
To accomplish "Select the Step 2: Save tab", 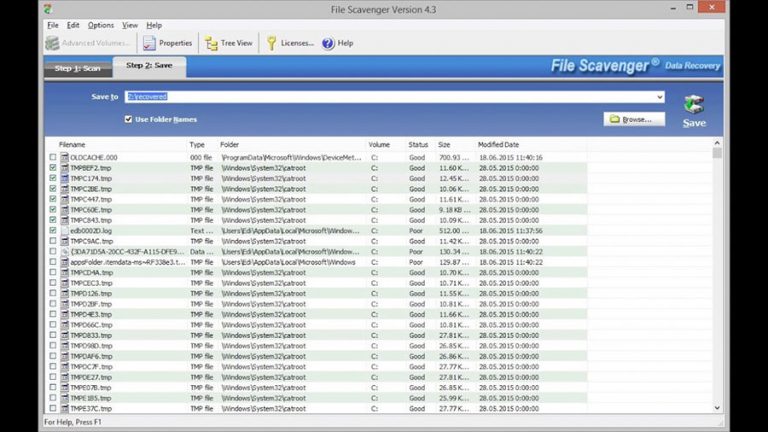I will pyautogui.click(x=149, y=66).
